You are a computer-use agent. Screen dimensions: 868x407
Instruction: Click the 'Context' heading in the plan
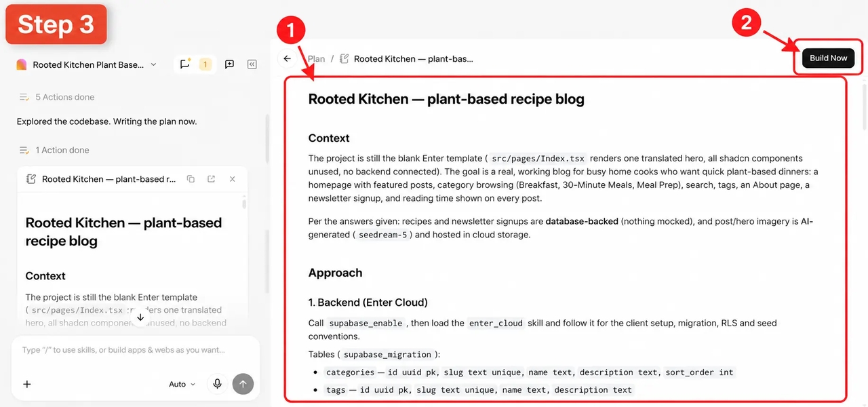329,138
